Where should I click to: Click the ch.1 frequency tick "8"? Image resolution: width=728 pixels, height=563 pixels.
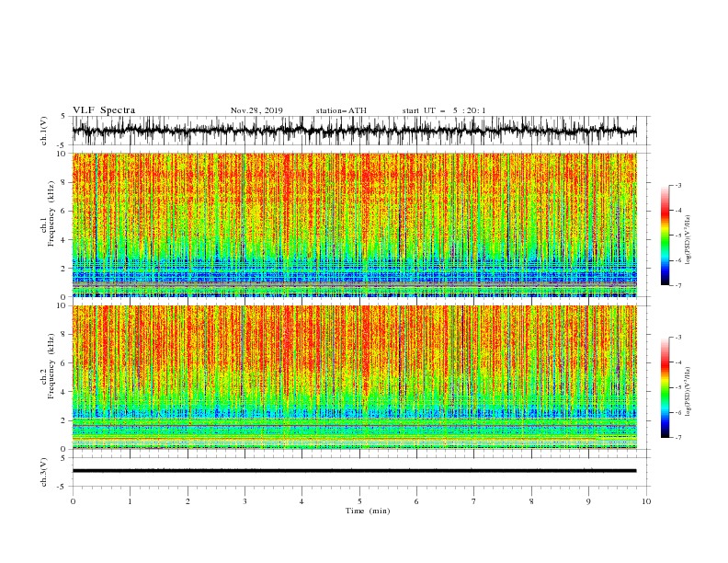pyautogui.click(x=63, y=182)
